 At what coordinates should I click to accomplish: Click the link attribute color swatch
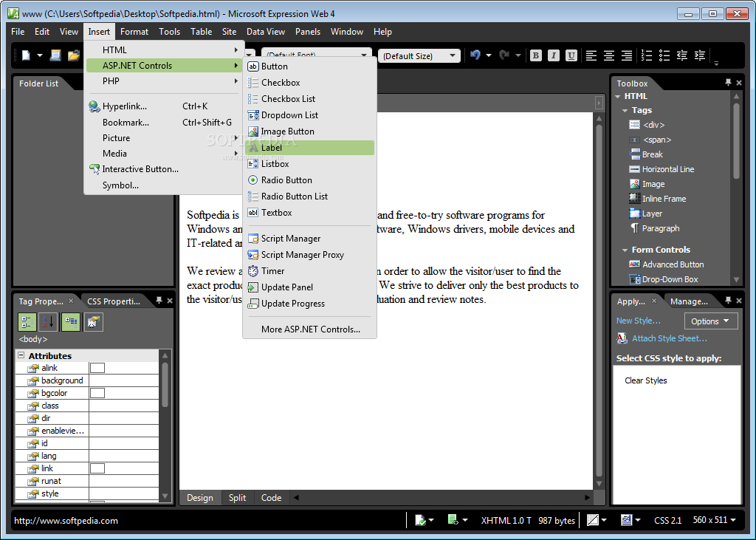(97, 468)
